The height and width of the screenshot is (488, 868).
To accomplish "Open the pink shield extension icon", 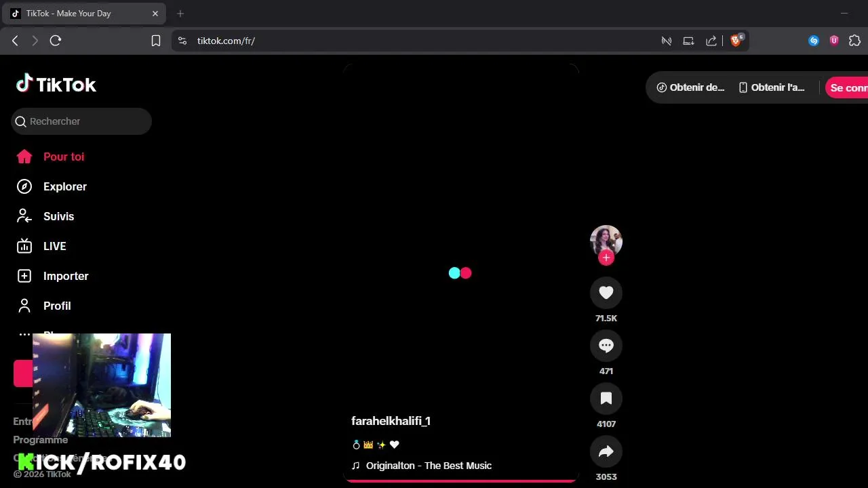I will click(834, 41).
